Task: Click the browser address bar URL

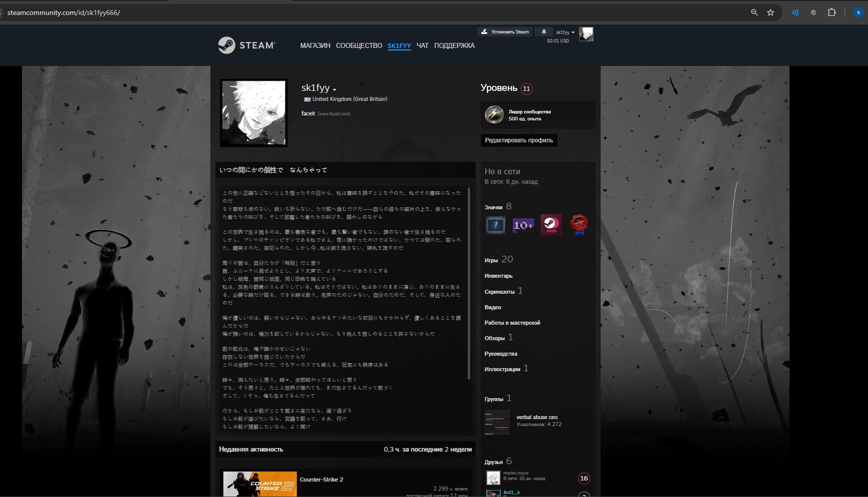Action: (x=64, y=12)
